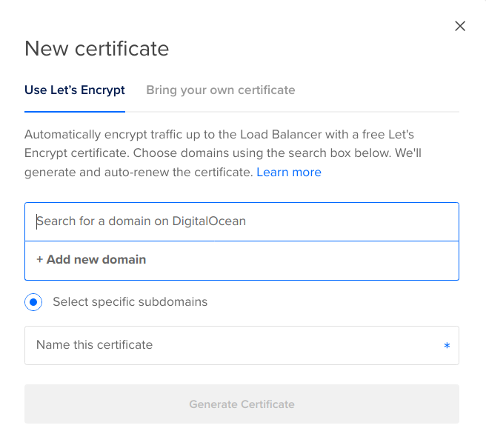The image size is (486, 448).
Task: Close the New certificate dialog
Action: tap(460, 26)
